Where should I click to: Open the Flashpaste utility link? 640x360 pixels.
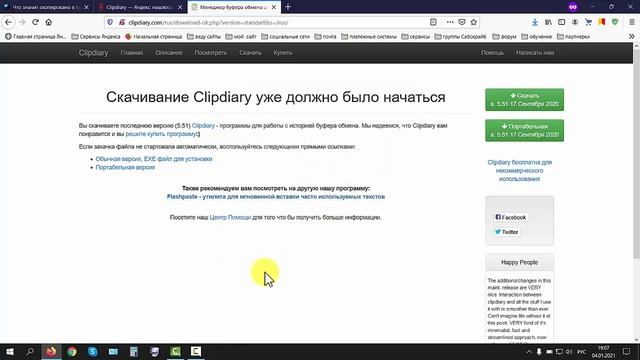pos(276,197)
